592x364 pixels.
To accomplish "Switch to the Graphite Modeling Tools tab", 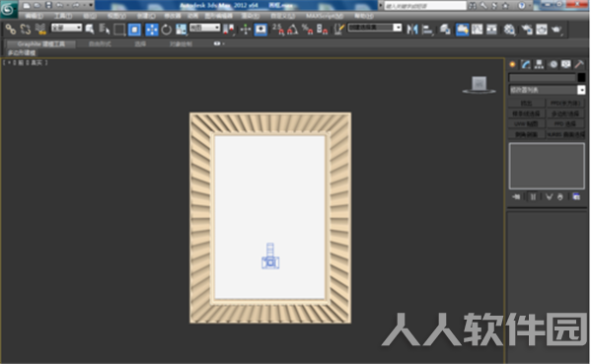I will pos(40,43).
